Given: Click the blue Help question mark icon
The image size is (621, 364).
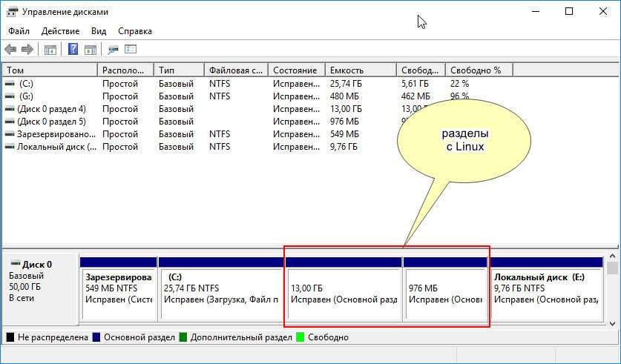Looking at the screenshot, I should (73, 50).
